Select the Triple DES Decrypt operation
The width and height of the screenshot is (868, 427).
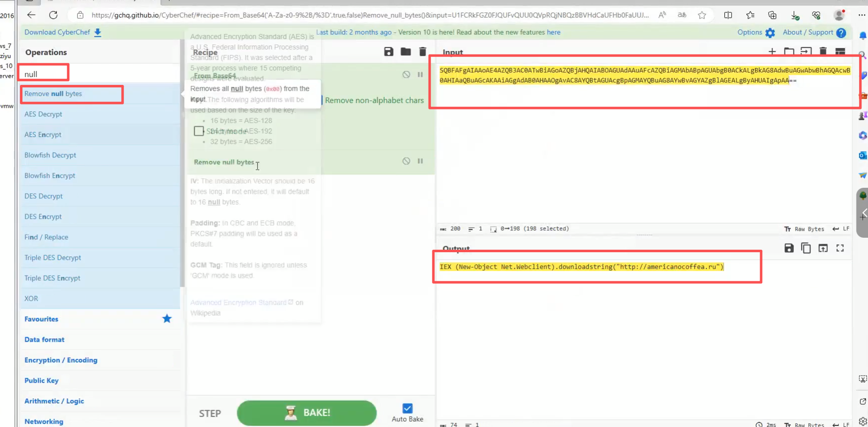[x=100, y=258]
